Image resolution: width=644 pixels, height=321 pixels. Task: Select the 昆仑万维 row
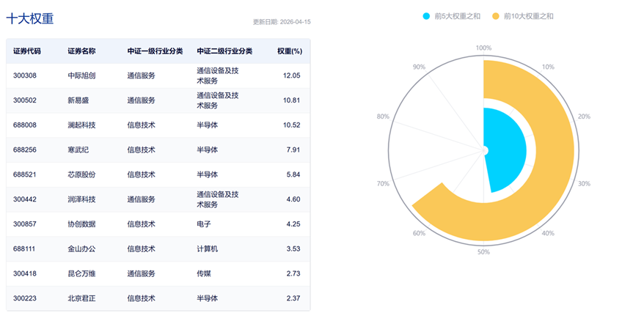(81, 273)
